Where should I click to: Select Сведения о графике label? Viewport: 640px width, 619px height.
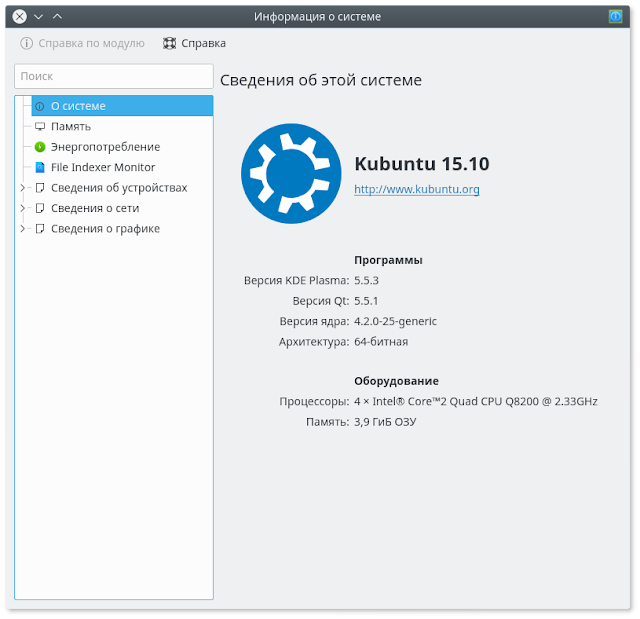click(105, 229)
